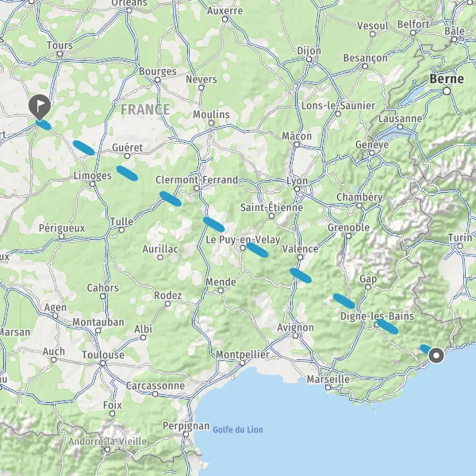Click the Golfe du Lion label

pos(238,429)
